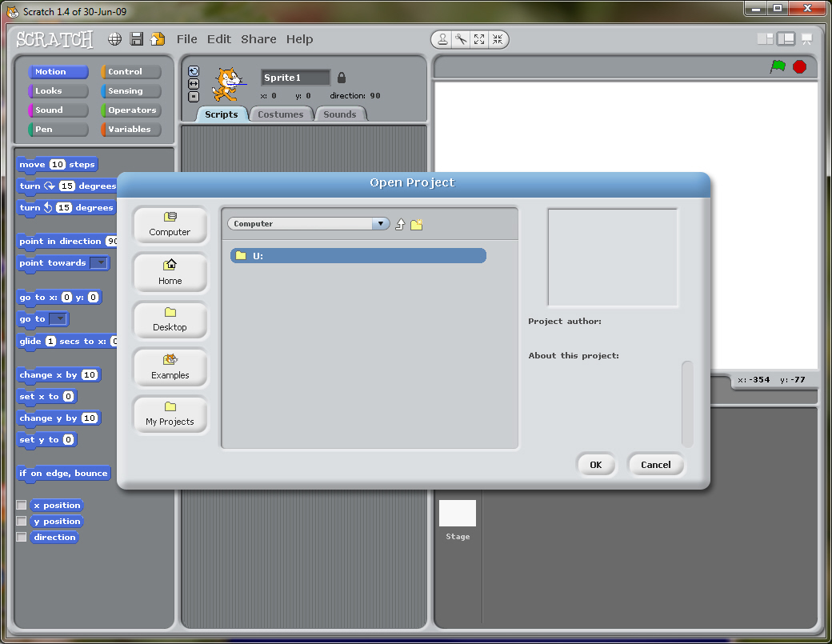The width and height of the screenshot is (832, 644).
Task: Click the if on edge, bounce block
Action: (64, 473)
